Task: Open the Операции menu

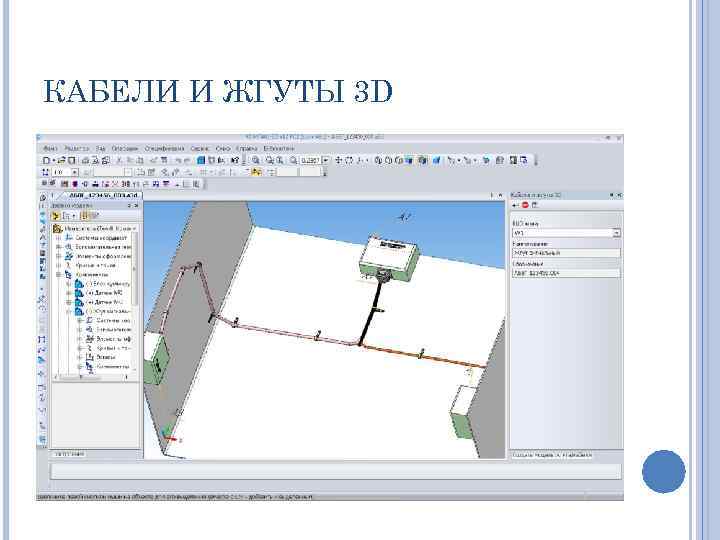Action: 125,149
